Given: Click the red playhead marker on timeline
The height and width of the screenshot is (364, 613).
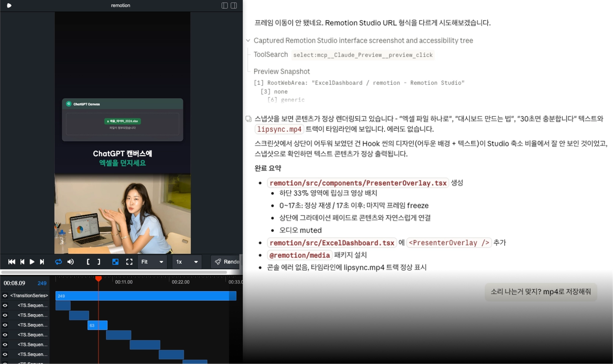Looking at the screenshot, I should pyautogui.click(x=98, y=279).
